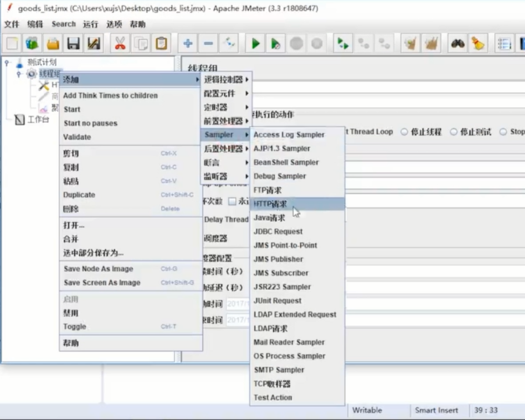525x420 pixels.
Task: Click the Paste clipboard toolbar icon
Action: pos(161,44)
